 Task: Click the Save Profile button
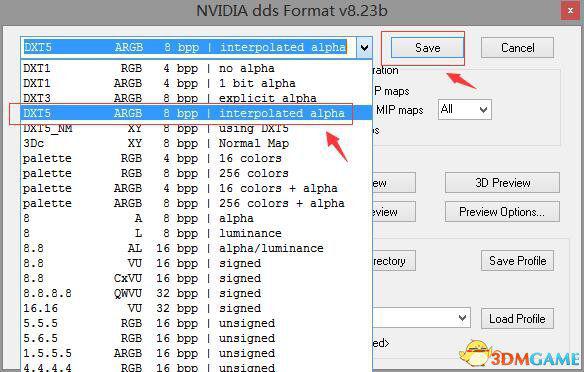point(517,260)
